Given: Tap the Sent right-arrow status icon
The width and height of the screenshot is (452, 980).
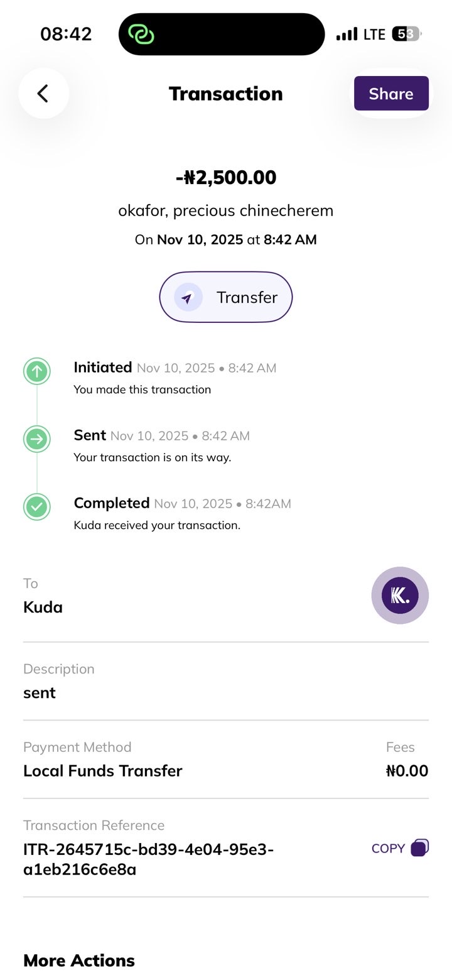Looking at the screenshot, I should click(x=37, y=439).
